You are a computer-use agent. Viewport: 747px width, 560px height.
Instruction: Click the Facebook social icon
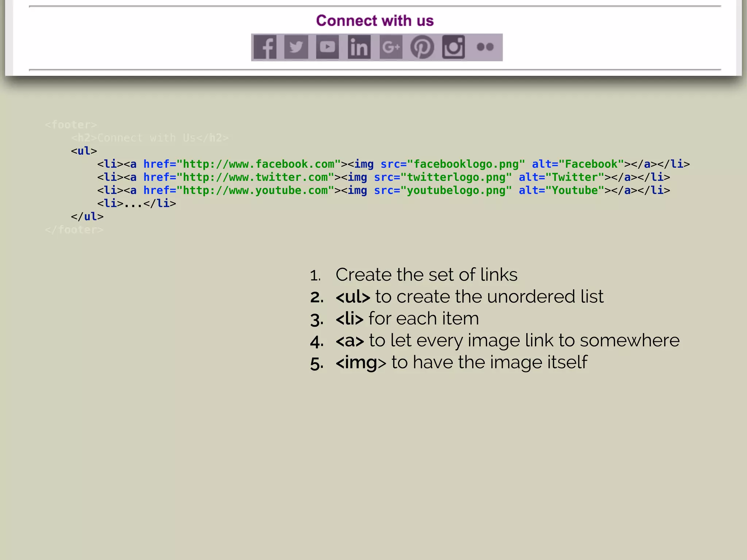pyautogui.click(x=265, y=47)
